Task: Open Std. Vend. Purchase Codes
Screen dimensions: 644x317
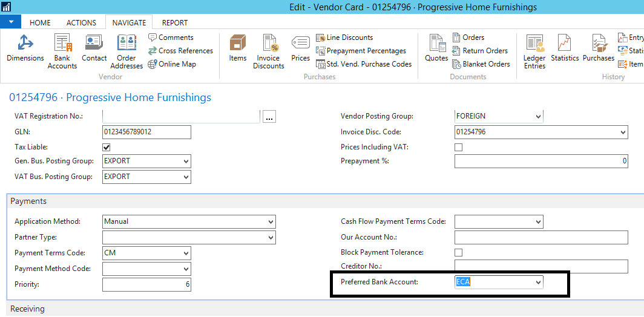Action: [x=364, y=64]
